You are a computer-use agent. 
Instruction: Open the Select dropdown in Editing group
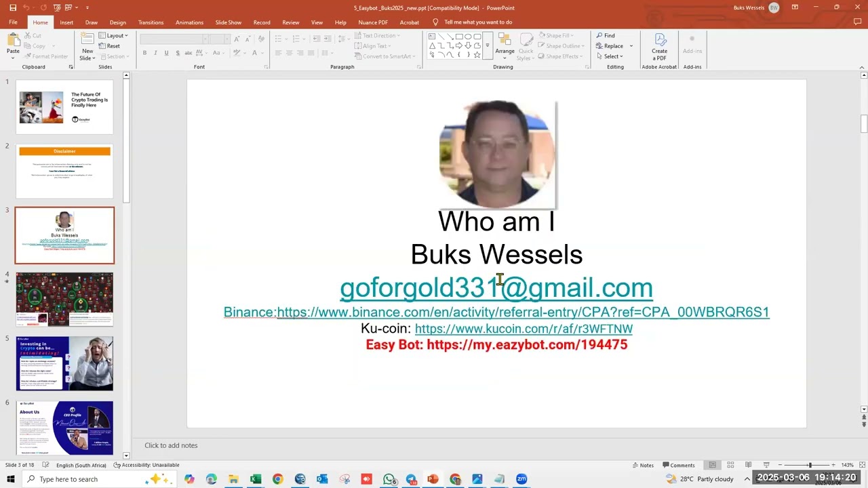(609, 56)
